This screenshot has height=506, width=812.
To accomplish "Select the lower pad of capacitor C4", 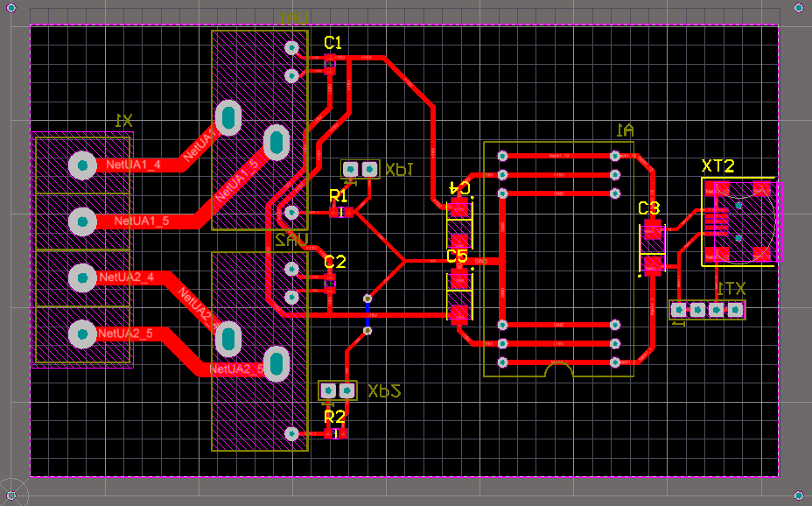I will (x=458, y=242).
